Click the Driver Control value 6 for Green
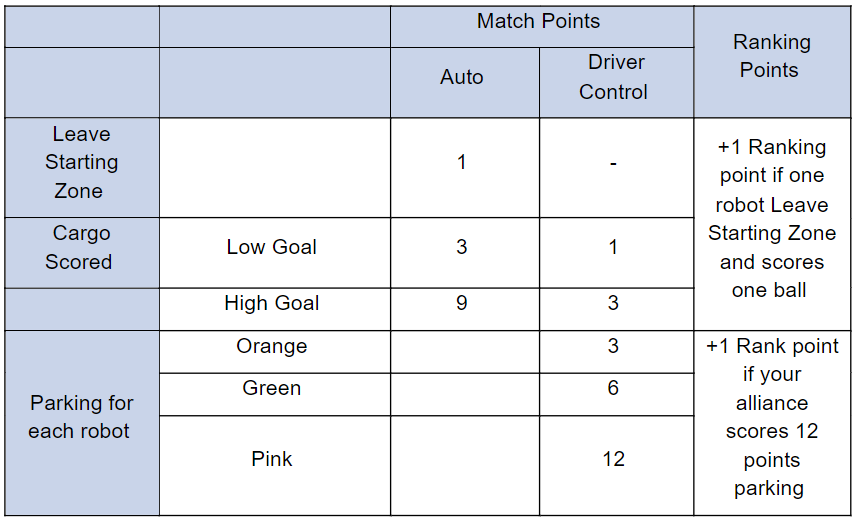This screenshot has height=521, width=855. tap(614, 388)
